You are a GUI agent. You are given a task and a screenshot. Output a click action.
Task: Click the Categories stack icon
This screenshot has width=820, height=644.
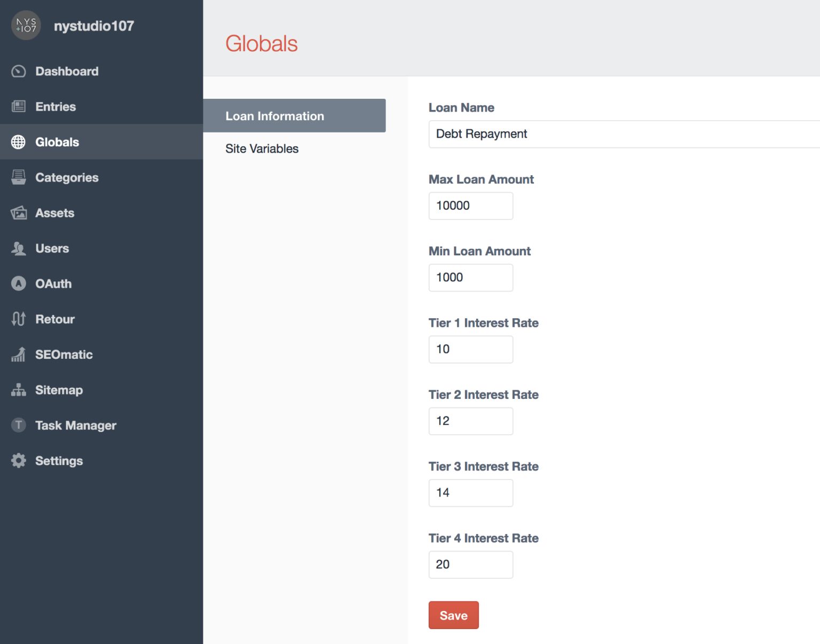coord(19,177)
